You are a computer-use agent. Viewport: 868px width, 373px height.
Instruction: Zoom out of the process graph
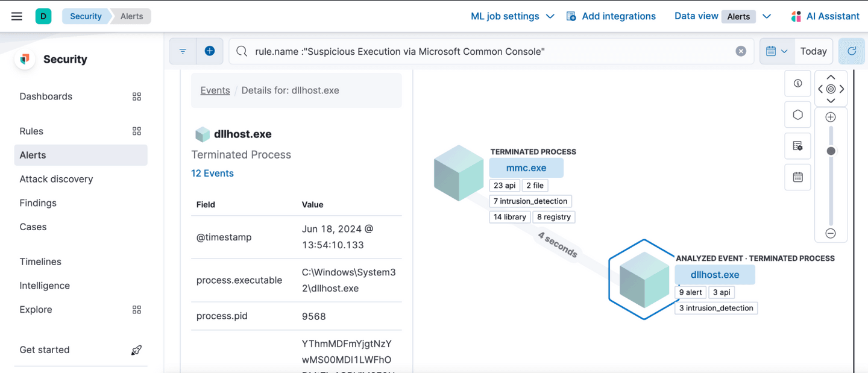coord(831,233)
